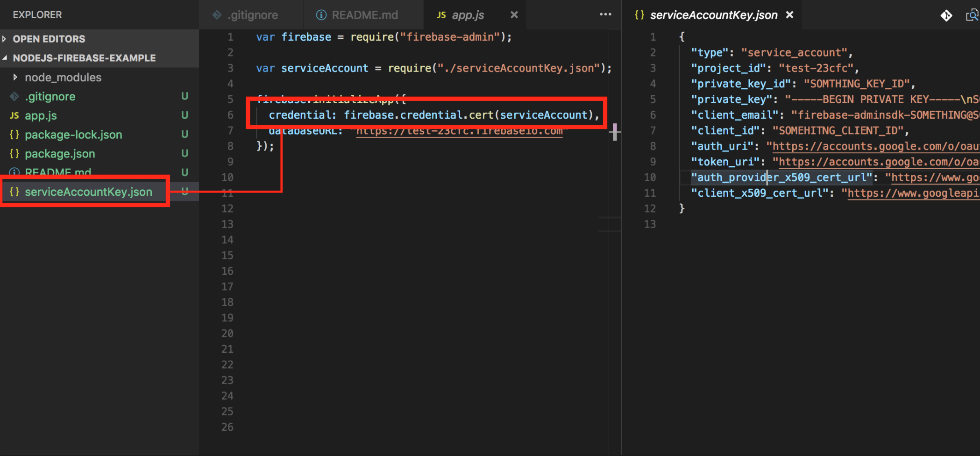
Task: Expand the Open Editors section
Action: coord(5,39)
